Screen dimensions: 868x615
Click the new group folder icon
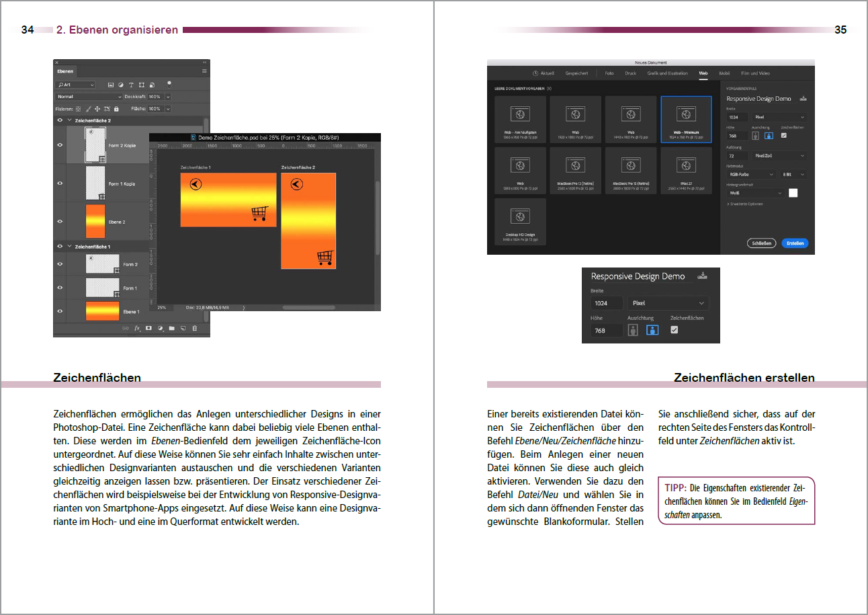[171, 329]
